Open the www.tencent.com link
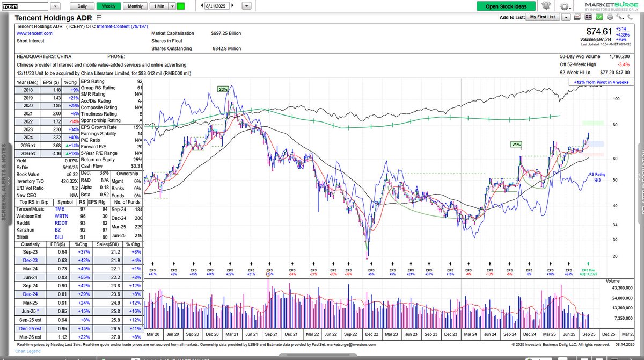 [x=34, y=33]
